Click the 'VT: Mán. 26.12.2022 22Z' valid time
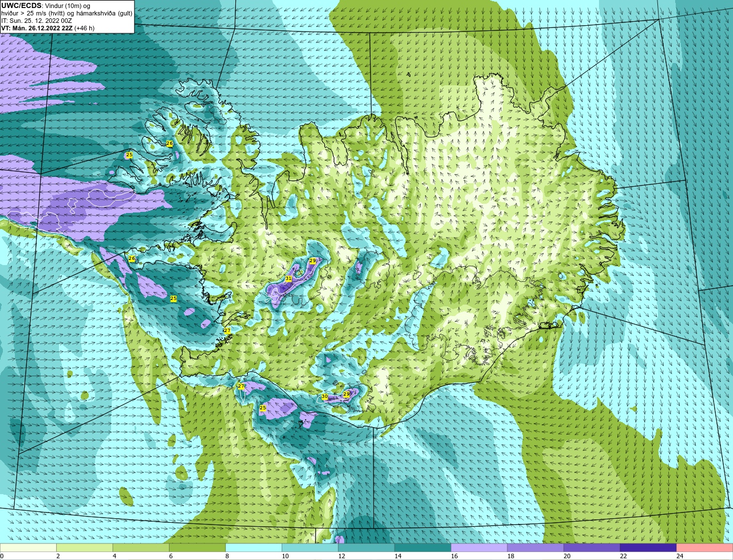This screenshot has height=560, width=733. pos(37,28)
